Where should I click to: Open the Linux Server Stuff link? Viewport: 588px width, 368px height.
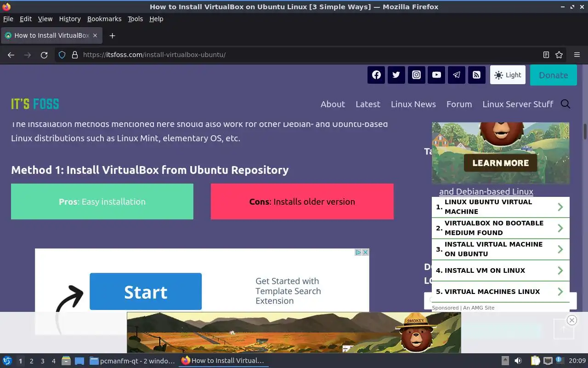[518, 104]
